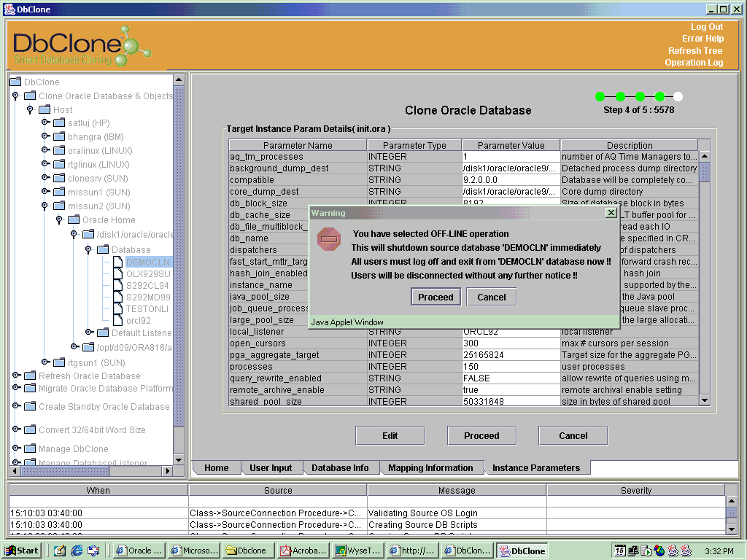Screen dimensions: 747x560
Task: Click Proceed in the Warning dialog
Action: click(436, 297)
